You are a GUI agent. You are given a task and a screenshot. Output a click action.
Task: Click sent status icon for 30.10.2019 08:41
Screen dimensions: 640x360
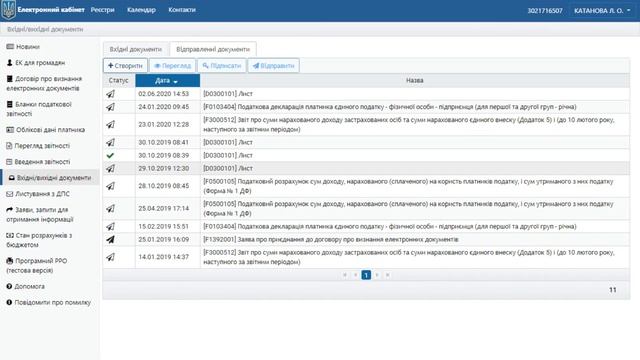[x=110, y=142]
